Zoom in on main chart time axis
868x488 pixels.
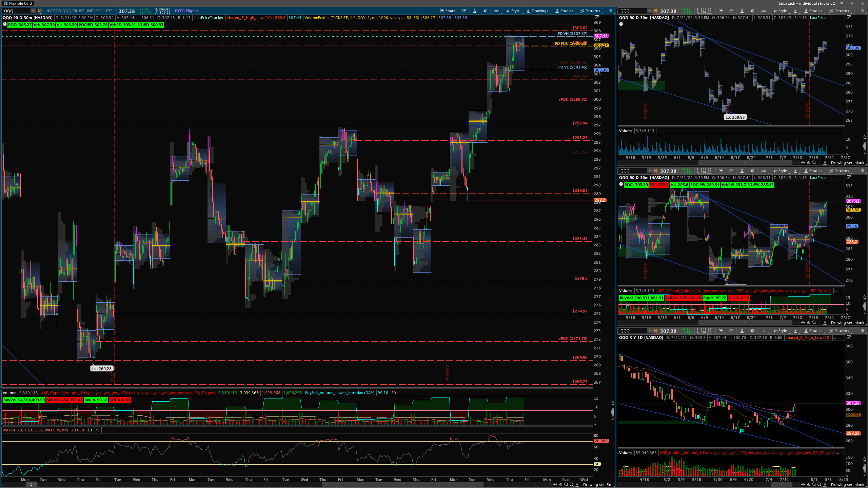click(566, 485)
